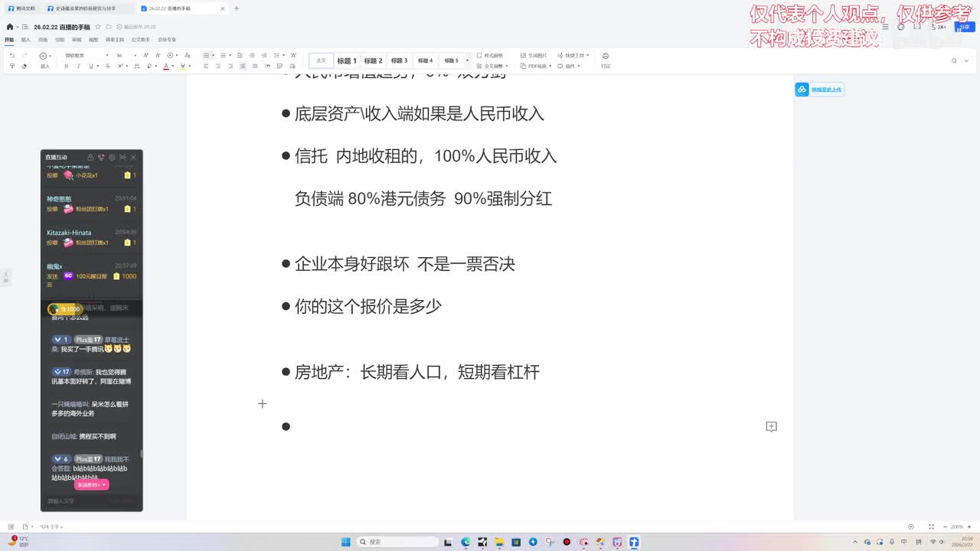The image size is (980, 551).
Task: Click the text highlight color swatch
Action: pyautogui.click(x=183, y=67)
